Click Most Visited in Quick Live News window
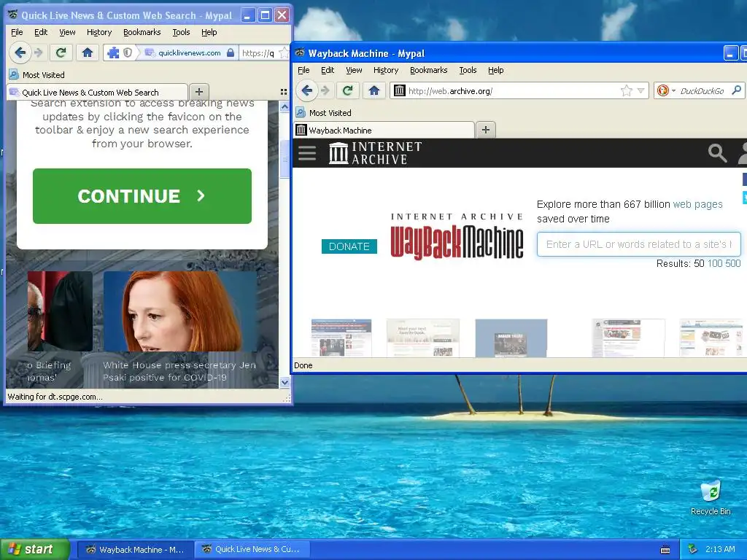This screenshot has height=560, width=747. (36, 75)
